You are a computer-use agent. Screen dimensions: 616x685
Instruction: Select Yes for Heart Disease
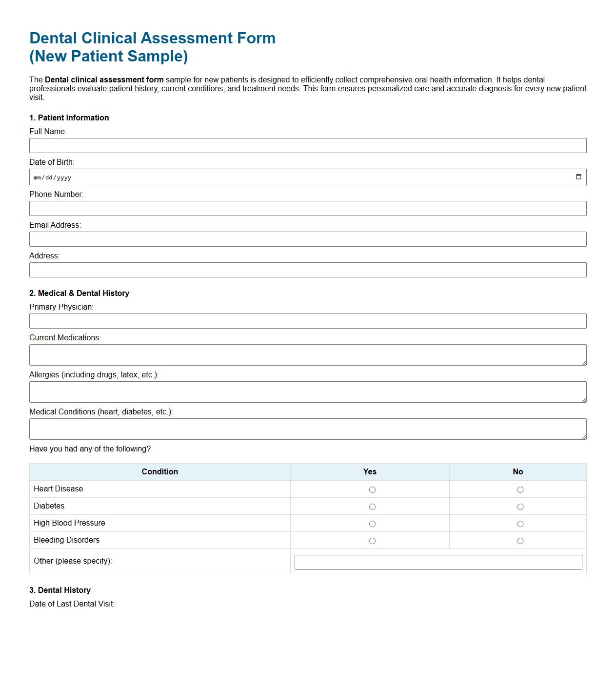[x=372, y=489]
